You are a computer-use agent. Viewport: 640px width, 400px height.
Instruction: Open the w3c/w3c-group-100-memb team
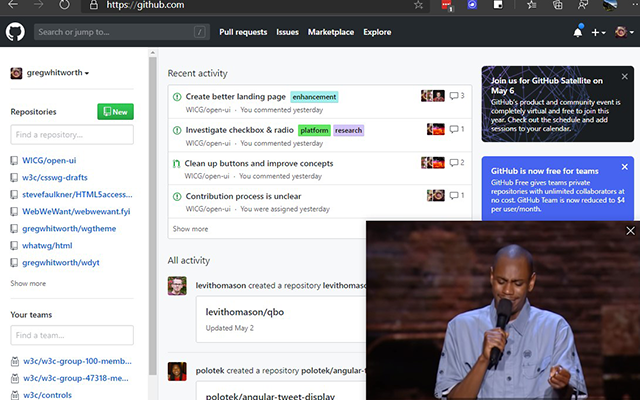(x=77, y=361)
